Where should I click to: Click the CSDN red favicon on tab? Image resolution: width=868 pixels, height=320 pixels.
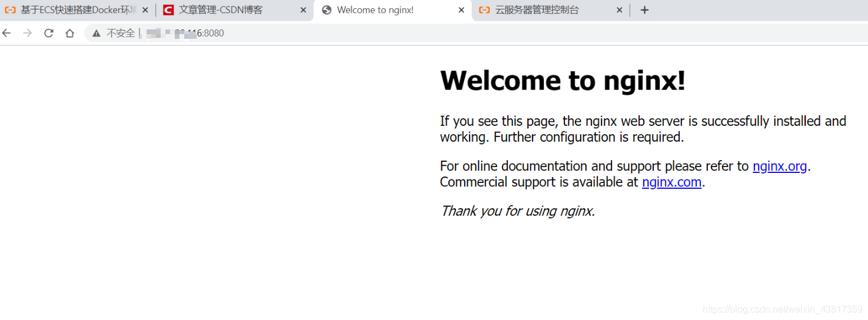[x=168, y=10]
